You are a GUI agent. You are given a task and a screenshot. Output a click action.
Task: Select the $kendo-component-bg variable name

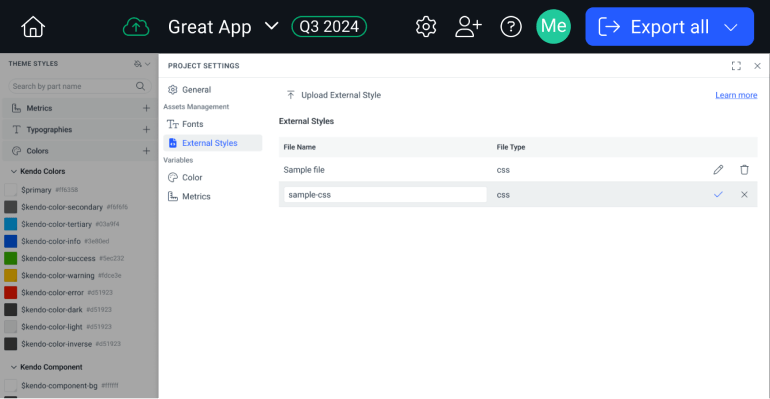point(59,386)
